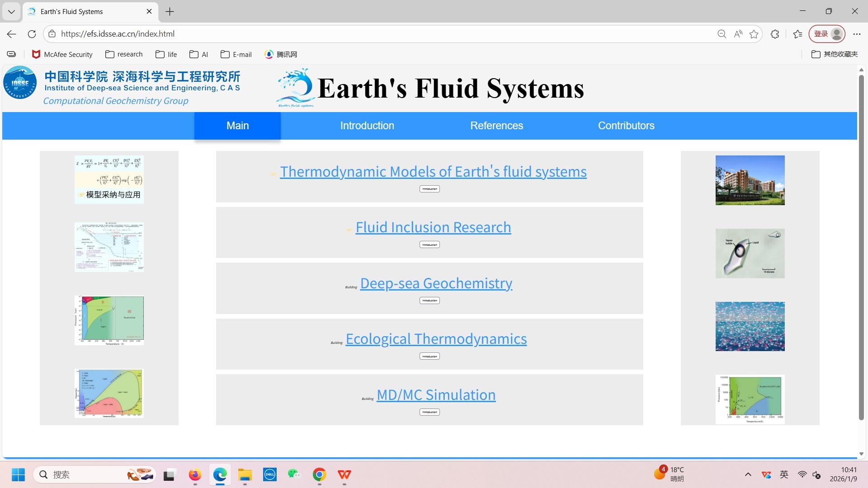Open the Read aloud icon in address bar
868x488 pixels.
[738, 34]
